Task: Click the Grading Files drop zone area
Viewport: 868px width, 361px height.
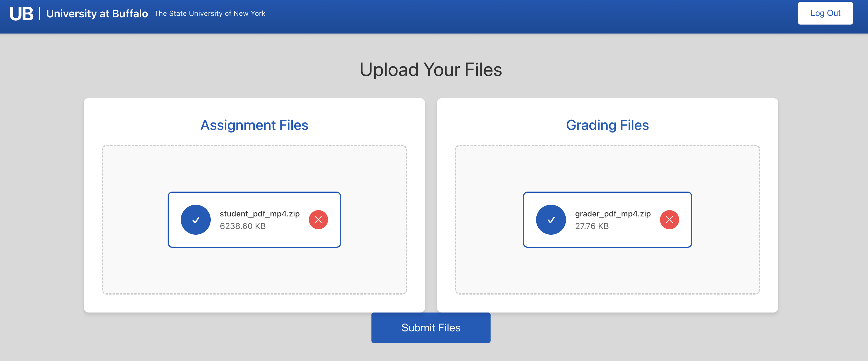Action: (x=607, y=169)
